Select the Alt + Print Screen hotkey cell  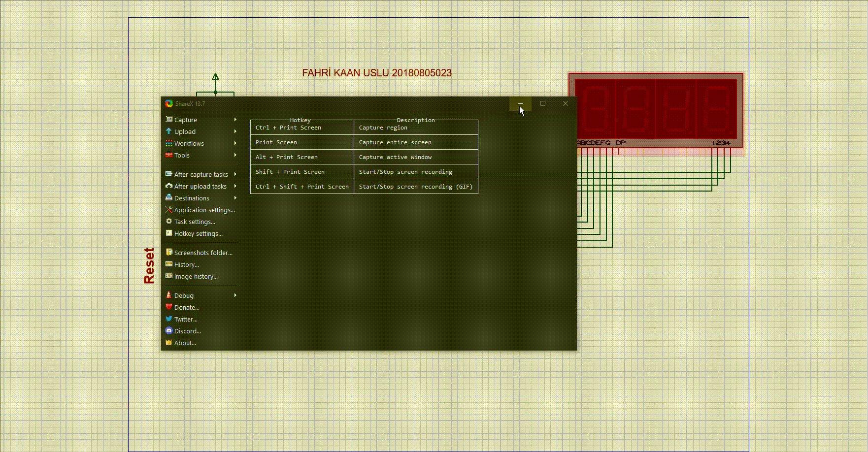pos(302,157)
